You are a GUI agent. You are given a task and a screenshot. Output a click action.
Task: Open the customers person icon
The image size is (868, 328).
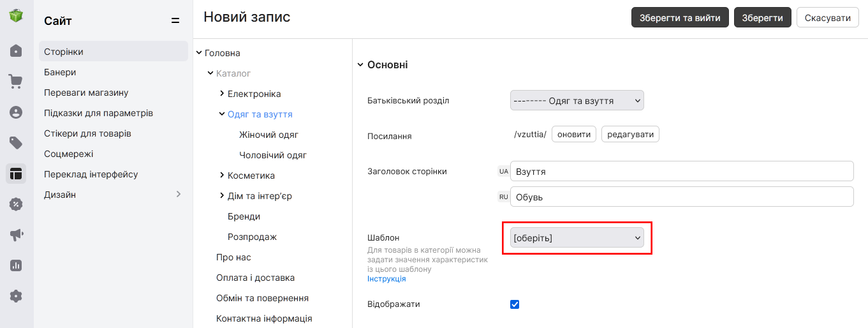[x=16, y=112]
